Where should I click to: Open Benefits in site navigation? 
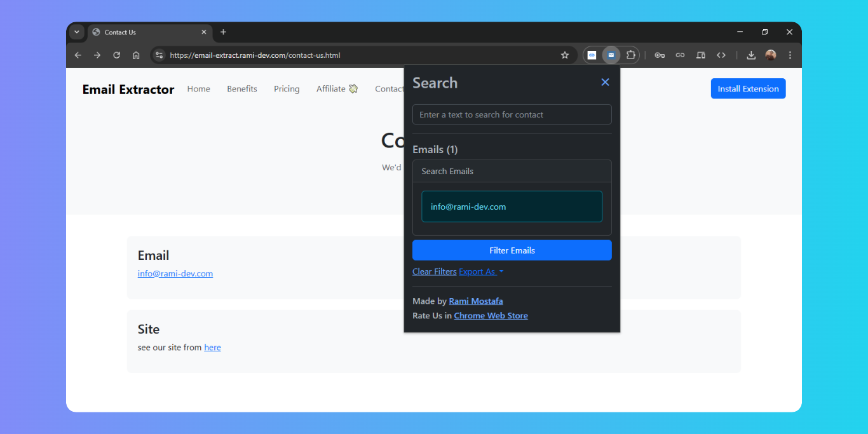point(242,89)
